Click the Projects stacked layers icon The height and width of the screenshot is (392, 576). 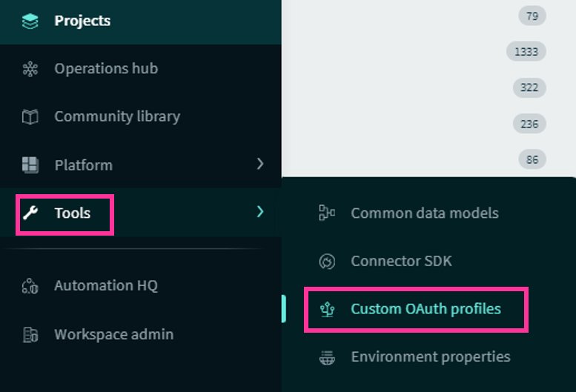[x=30, y=21]
